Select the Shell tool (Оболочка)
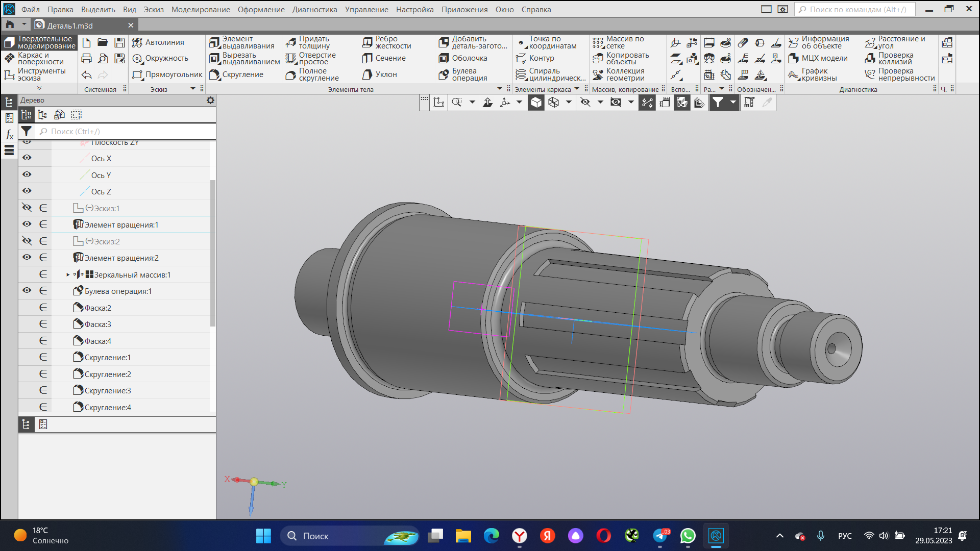 click(x=463, y=58)
